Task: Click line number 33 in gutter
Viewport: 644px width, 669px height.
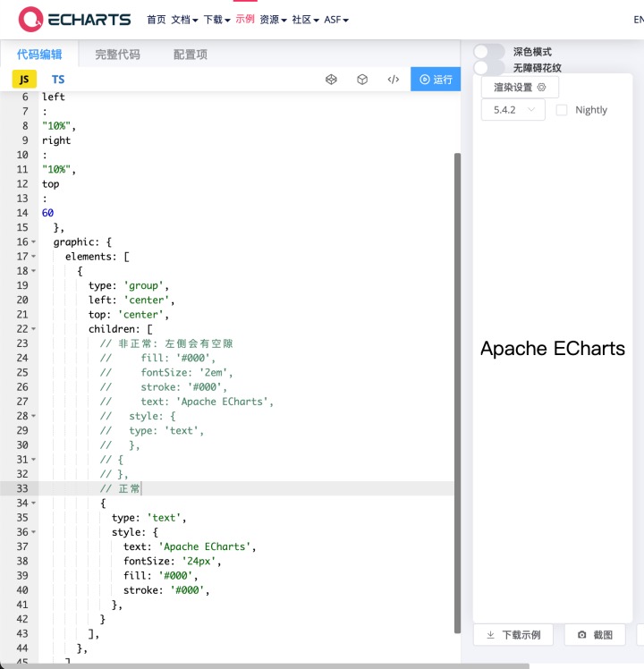Action: pos(22,488)
